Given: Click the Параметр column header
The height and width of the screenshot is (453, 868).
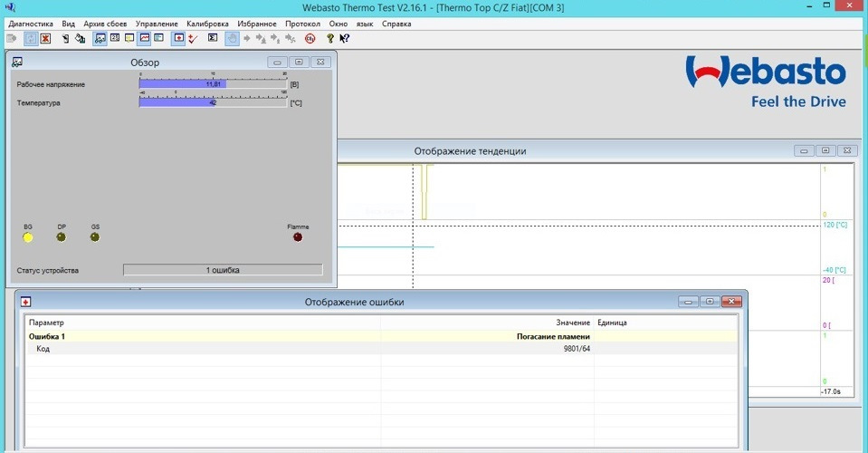Looking at the screenshot, I should [47, 323].
